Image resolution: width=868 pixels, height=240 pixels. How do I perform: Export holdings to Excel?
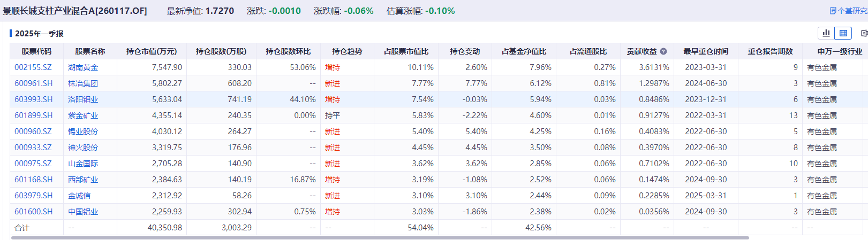864,33
